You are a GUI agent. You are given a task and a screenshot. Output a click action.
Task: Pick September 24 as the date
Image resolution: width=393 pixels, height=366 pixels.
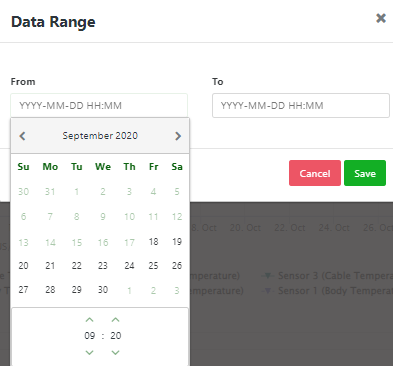[x=129, y=266]
